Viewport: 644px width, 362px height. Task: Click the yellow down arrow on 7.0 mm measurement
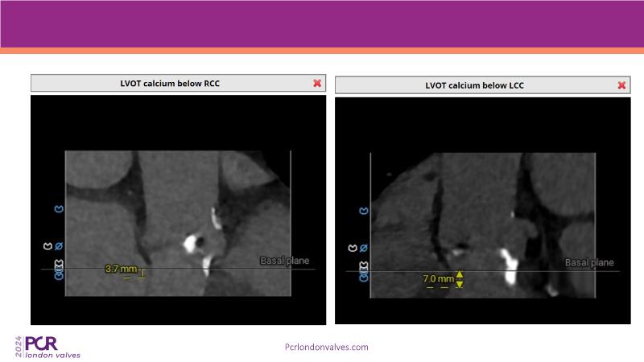click(x=460, y=283)
